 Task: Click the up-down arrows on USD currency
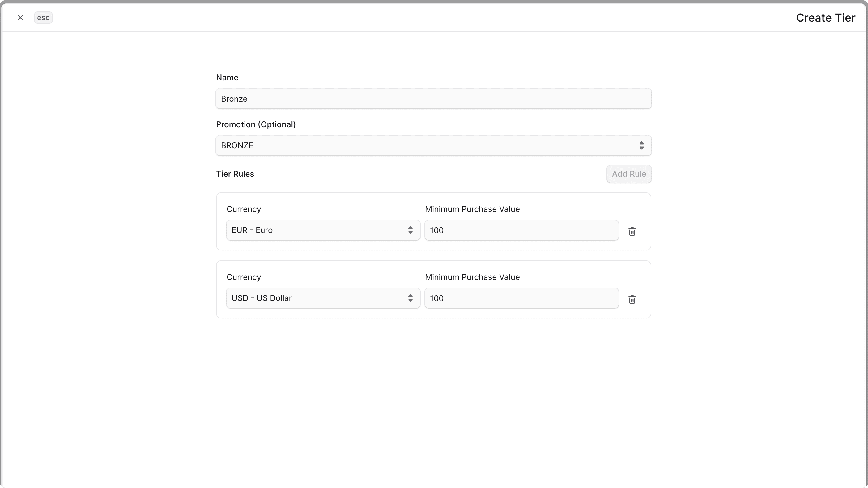[411, 298]
